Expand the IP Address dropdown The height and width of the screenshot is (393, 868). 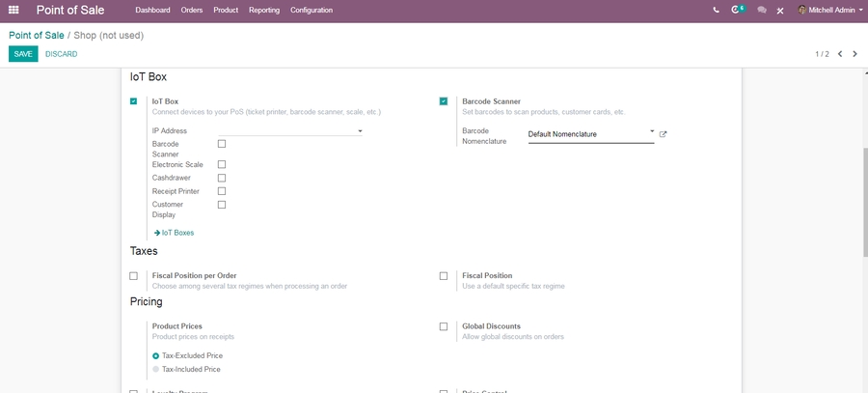[x=289, y=130]
